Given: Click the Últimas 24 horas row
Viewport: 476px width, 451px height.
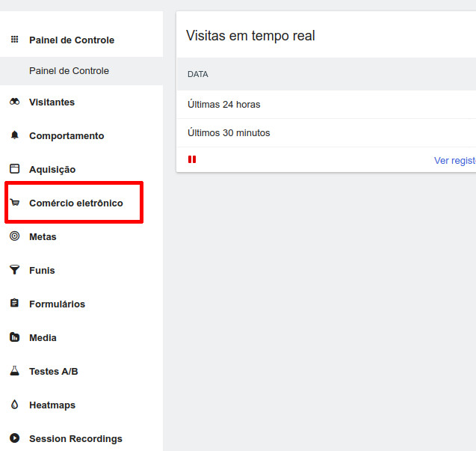Looking at the screenshot, I should (224, 105).
